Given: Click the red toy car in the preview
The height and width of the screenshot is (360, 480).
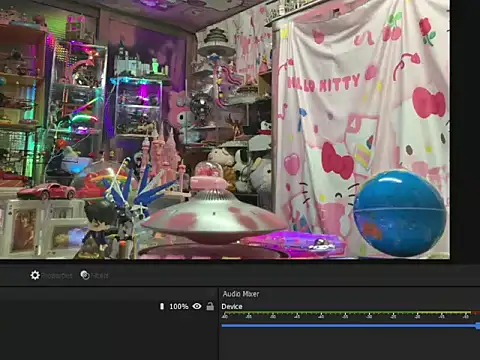Looking at the screenshot, I should [x=47, y=191].
